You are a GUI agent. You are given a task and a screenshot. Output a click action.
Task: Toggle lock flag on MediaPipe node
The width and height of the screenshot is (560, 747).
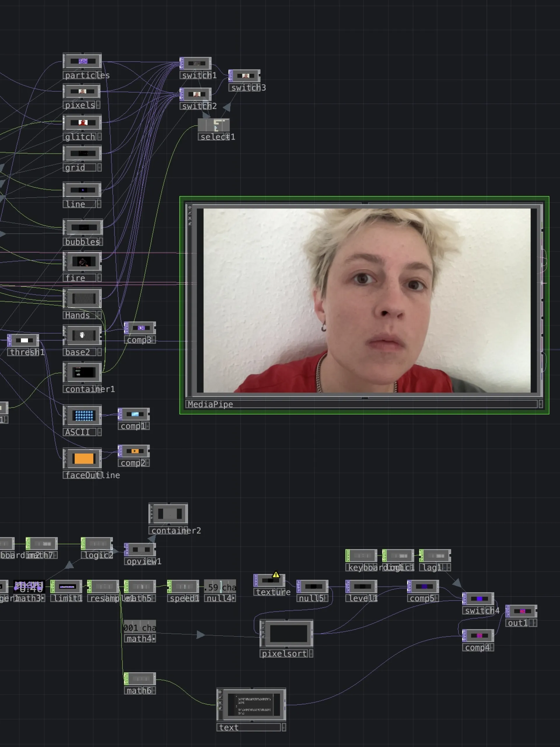(190, 223)
